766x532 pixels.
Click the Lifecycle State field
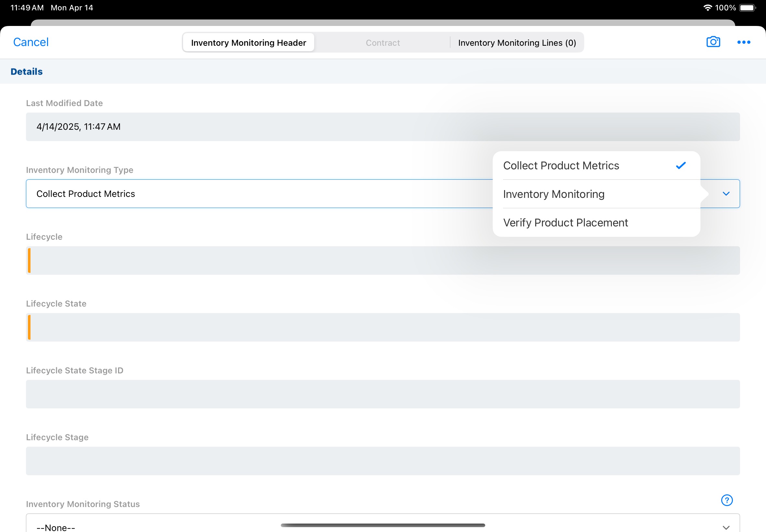coord(382,327)
